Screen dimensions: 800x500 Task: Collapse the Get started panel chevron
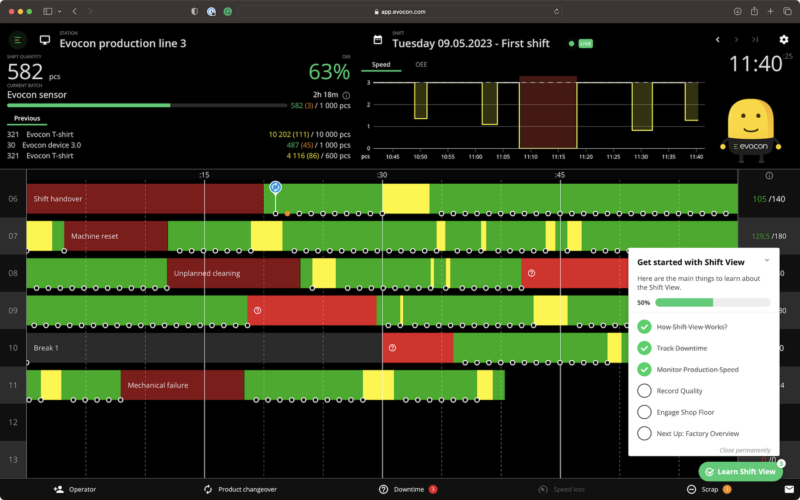click(x=766, y=261)
